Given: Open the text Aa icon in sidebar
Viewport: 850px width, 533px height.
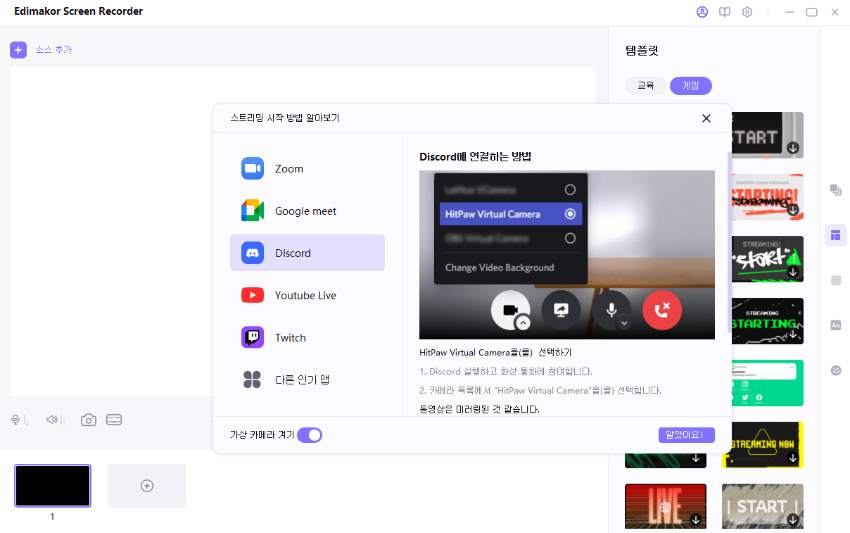Looking at the screenshot, I should 836,325.
